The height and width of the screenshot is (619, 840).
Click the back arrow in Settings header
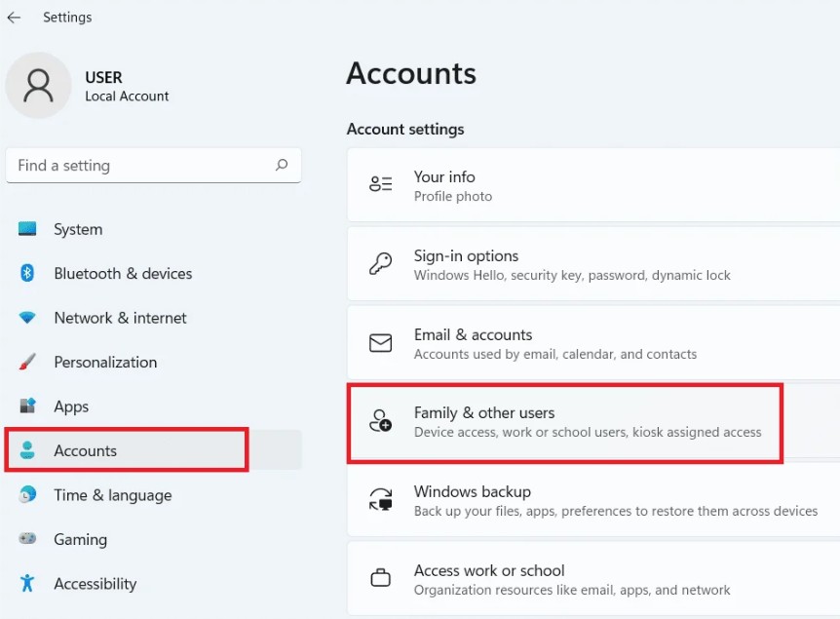pyautogui.click(x=14, y=18)
